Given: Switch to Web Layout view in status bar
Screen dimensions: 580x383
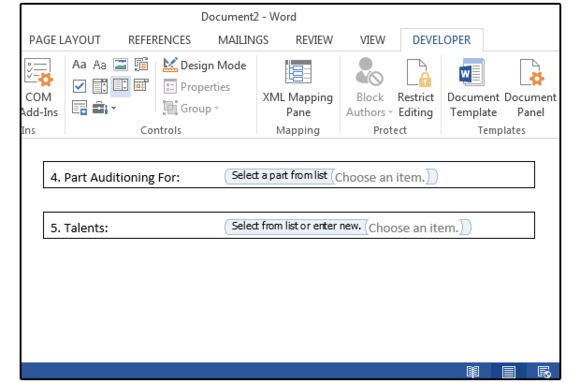Looking at the screenshot, I should [544, 372].
